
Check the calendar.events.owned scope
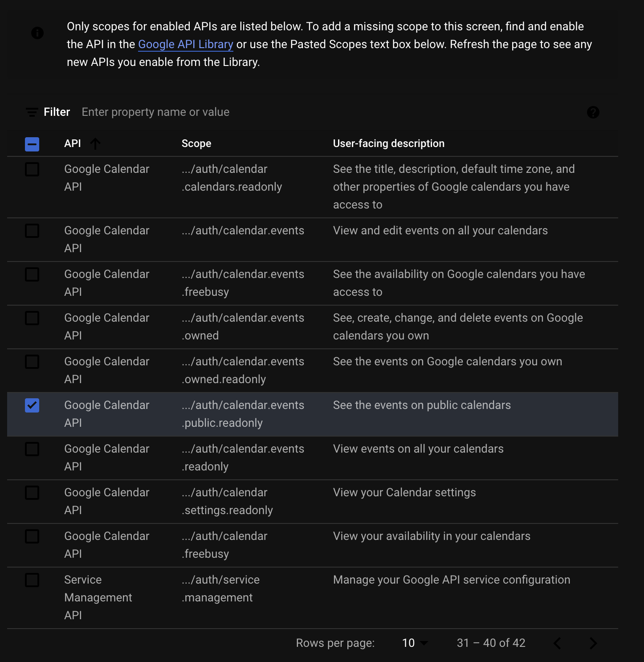point(32,318)
